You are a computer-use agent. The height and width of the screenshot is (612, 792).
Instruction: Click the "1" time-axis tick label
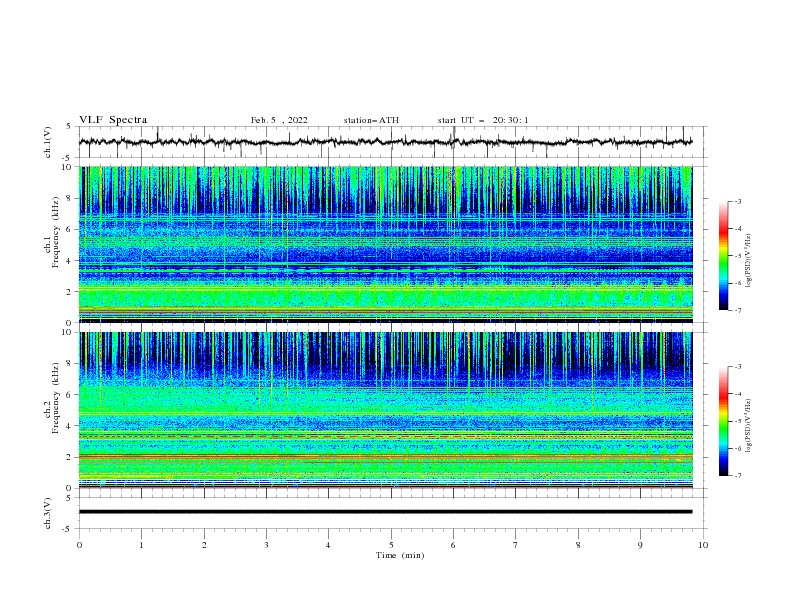coord(141,545)
